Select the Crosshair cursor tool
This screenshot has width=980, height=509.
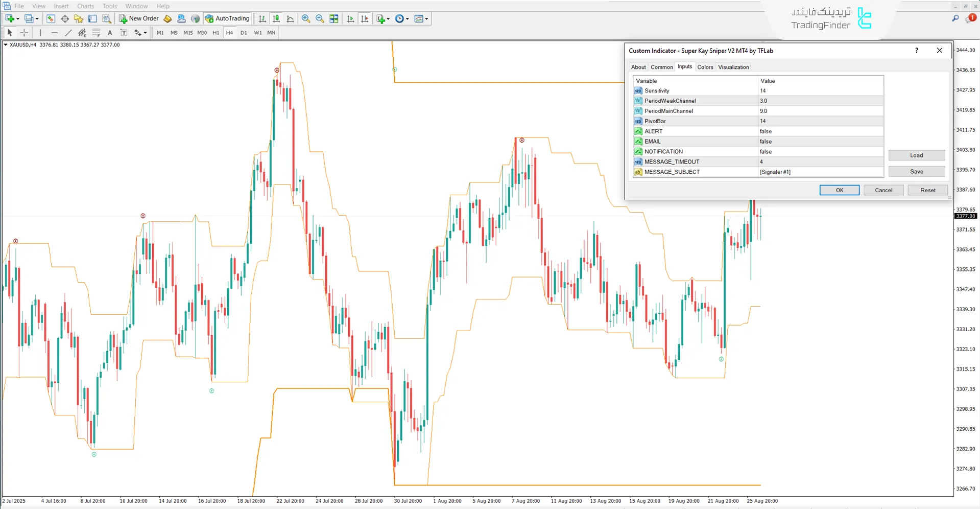tap(24, 33)
